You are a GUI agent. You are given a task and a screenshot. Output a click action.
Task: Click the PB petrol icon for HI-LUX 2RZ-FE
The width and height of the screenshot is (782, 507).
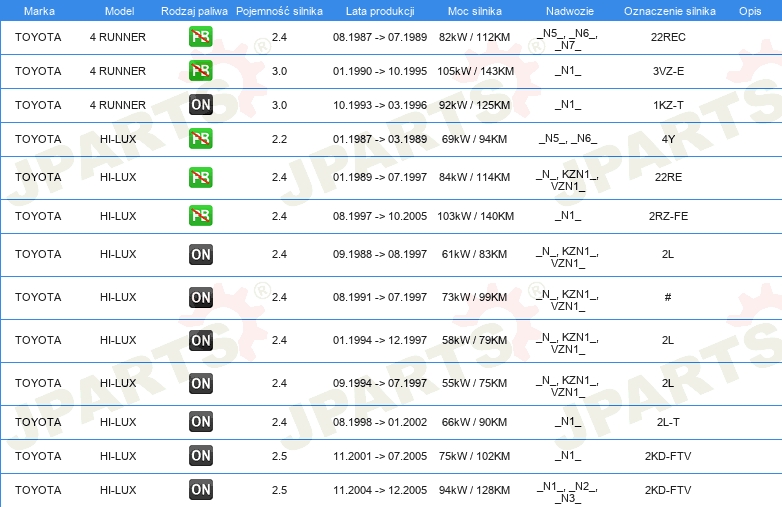(200, 216)
